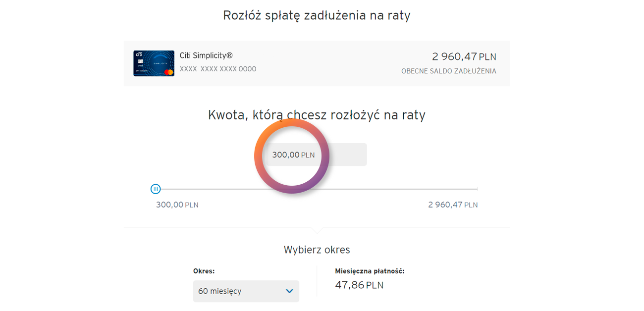Viewport: 644px width, 311px height.
Task: Click the chevron arrow in the Okres dropdown
Action: (x=290, y=291)
